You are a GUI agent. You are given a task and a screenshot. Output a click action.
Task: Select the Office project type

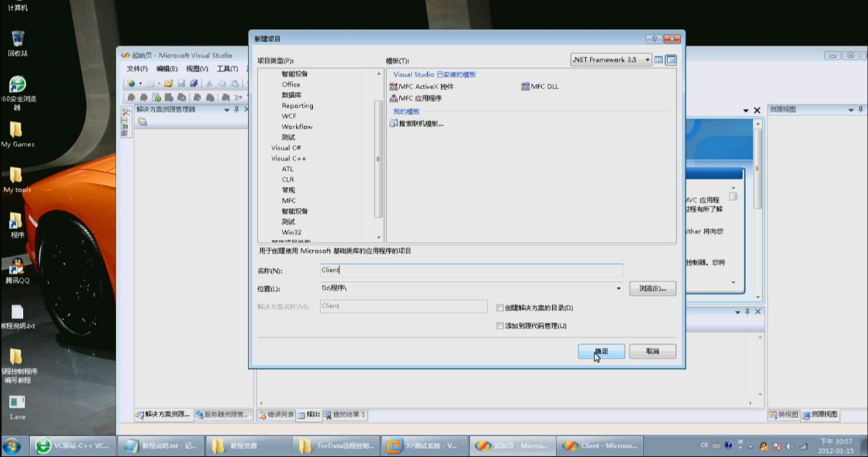point(291,85)
